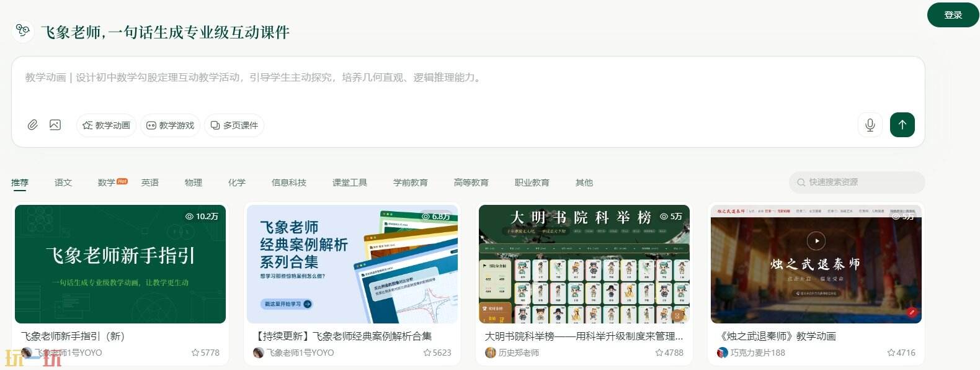Switch to the 高等教育 tab
This screenshot has width=980, height=370.
(471, 183)
